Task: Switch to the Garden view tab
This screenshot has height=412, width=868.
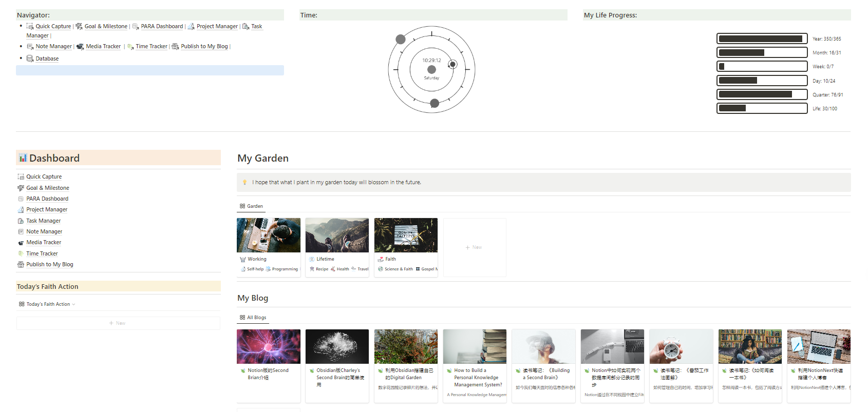Action: (251, 206)
